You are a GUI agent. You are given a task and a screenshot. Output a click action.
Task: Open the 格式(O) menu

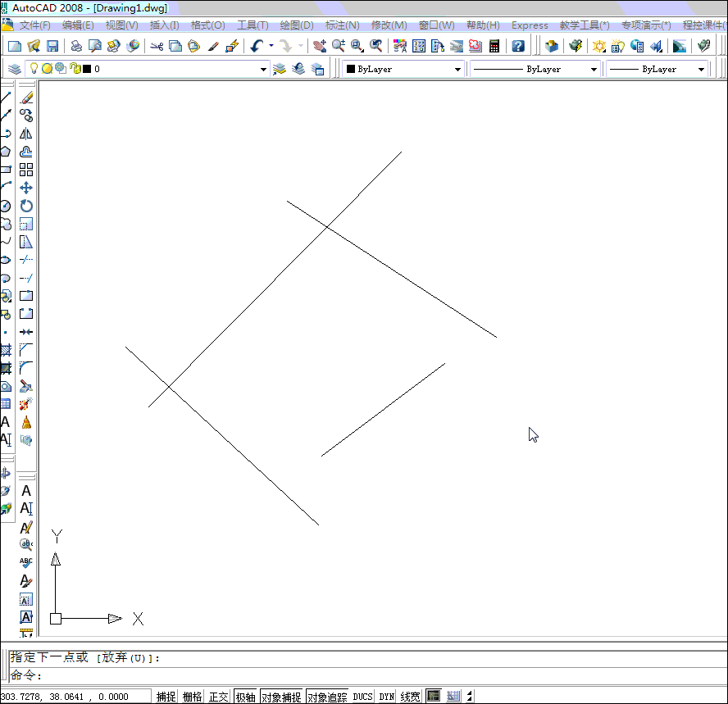[x=208, y=25]
